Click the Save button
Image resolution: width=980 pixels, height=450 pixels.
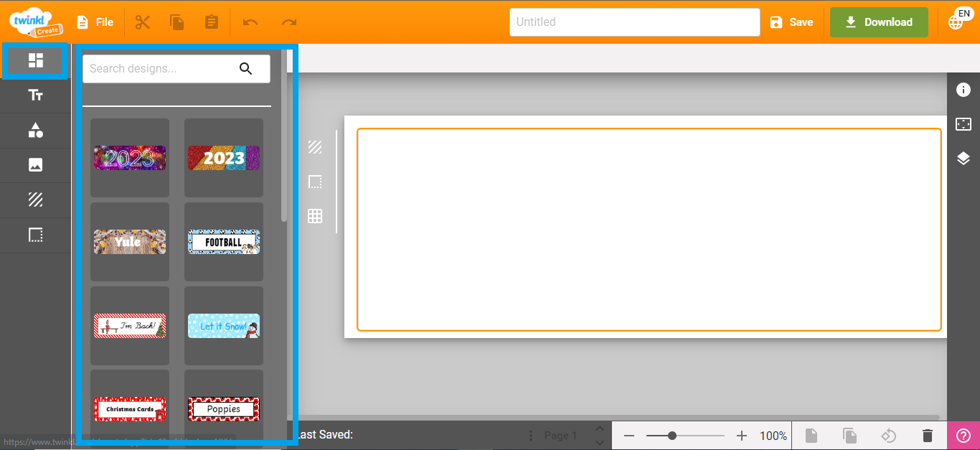(x=792, y=22)
